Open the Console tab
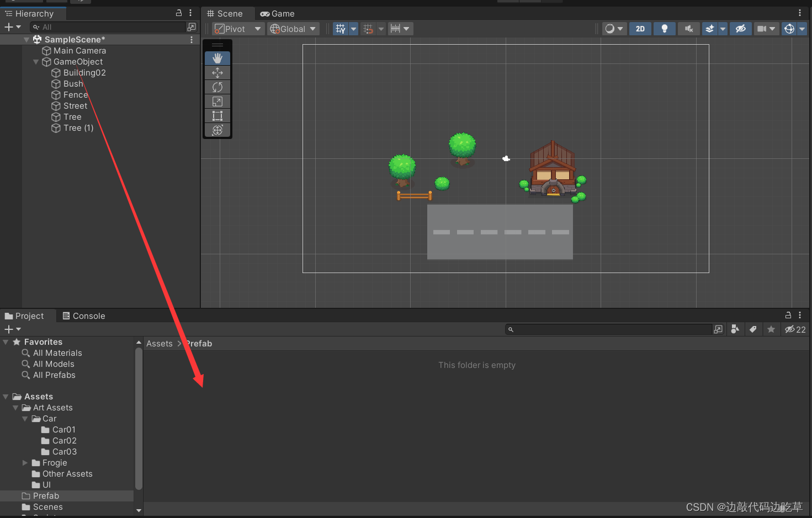Viewport: 812px width, 518px height. click(84, 316)
